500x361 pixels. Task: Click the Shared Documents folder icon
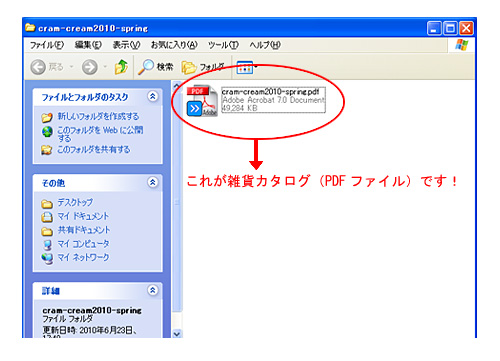pos(47,231)
